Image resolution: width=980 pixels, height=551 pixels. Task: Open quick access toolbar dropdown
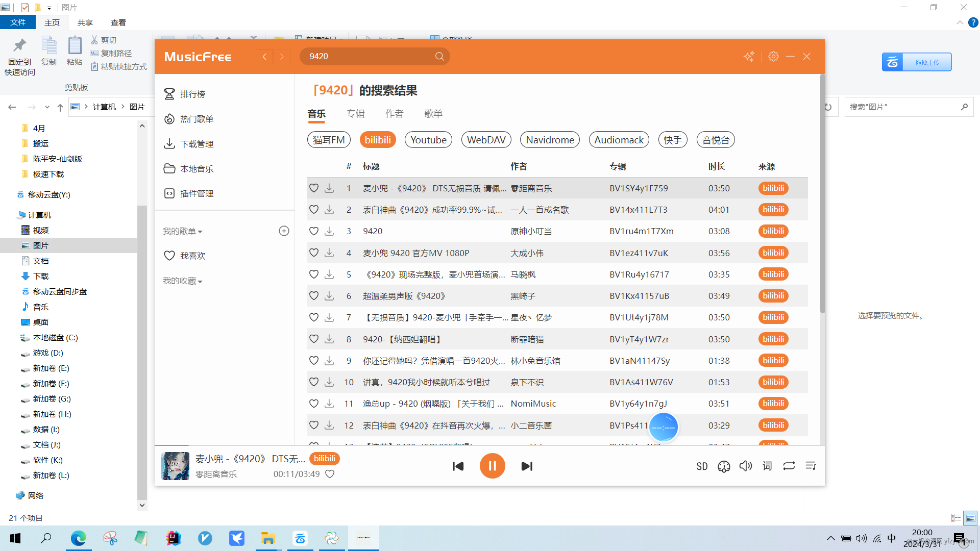tap(49, 8)
